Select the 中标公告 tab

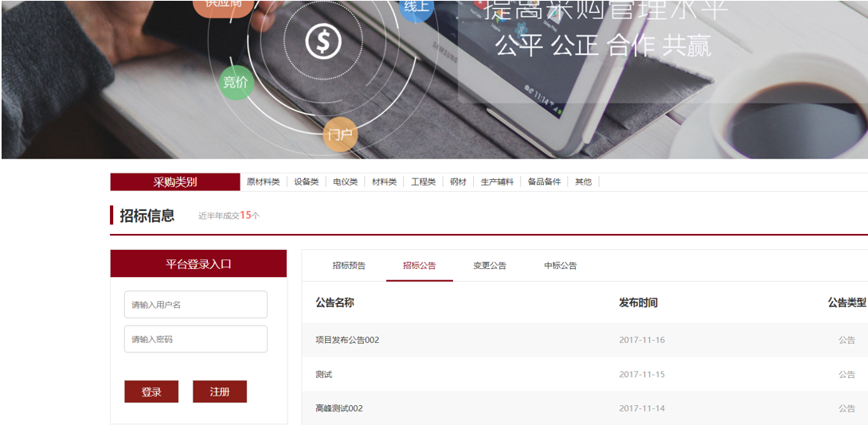coord(561,266)
